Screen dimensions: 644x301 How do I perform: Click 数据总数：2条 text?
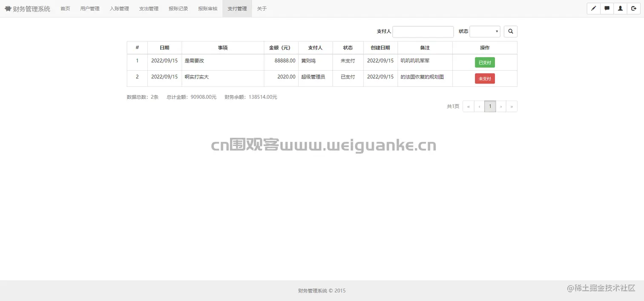[x=143, y=97]
